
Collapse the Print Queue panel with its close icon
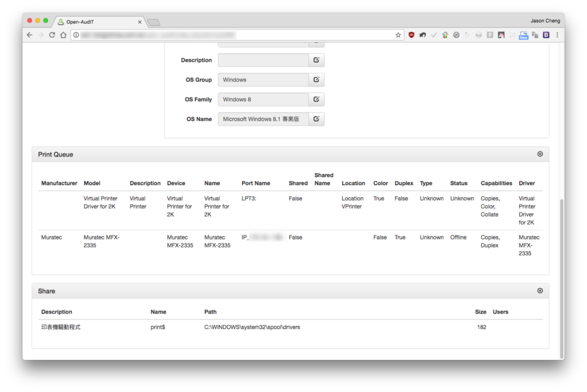click(x=540, y=154)
